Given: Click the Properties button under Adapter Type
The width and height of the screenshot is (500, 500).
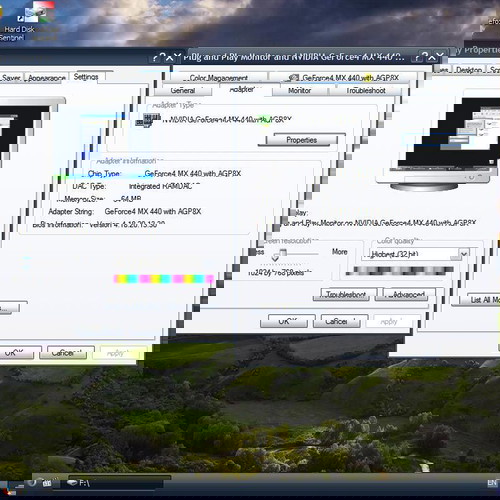Looking at the screenshot, I should (302, 140).
